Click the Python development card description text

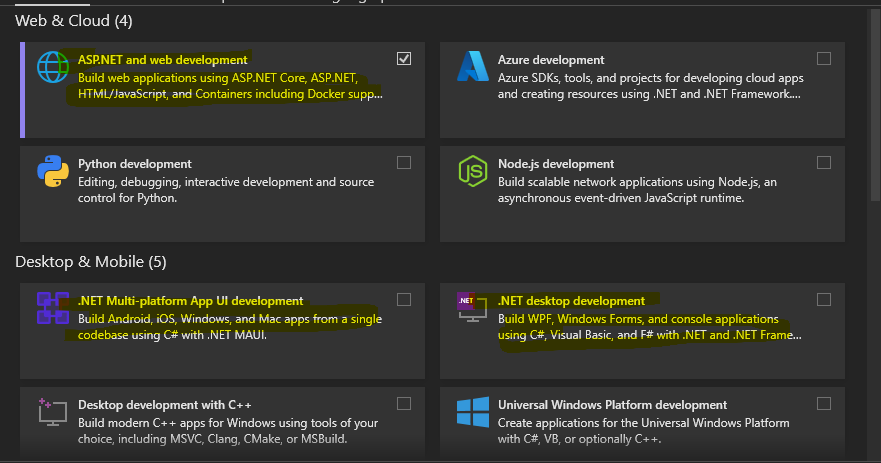point(225,190)
